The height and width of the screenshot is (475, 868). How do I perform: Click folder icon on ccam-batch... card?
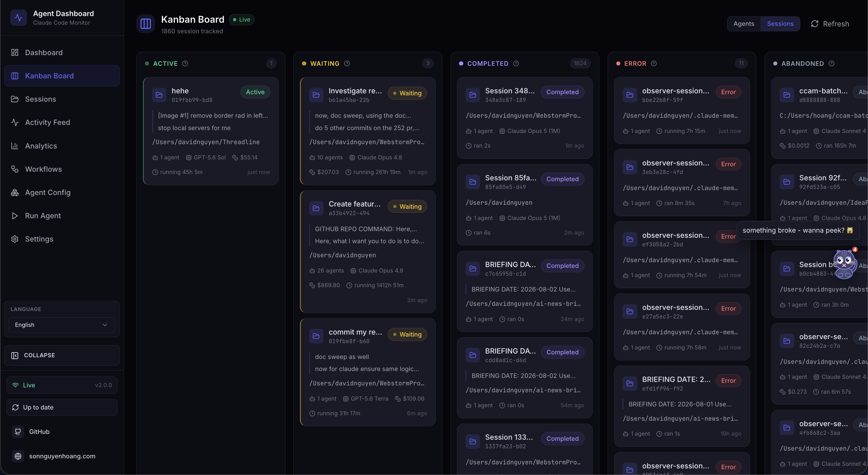787,95
